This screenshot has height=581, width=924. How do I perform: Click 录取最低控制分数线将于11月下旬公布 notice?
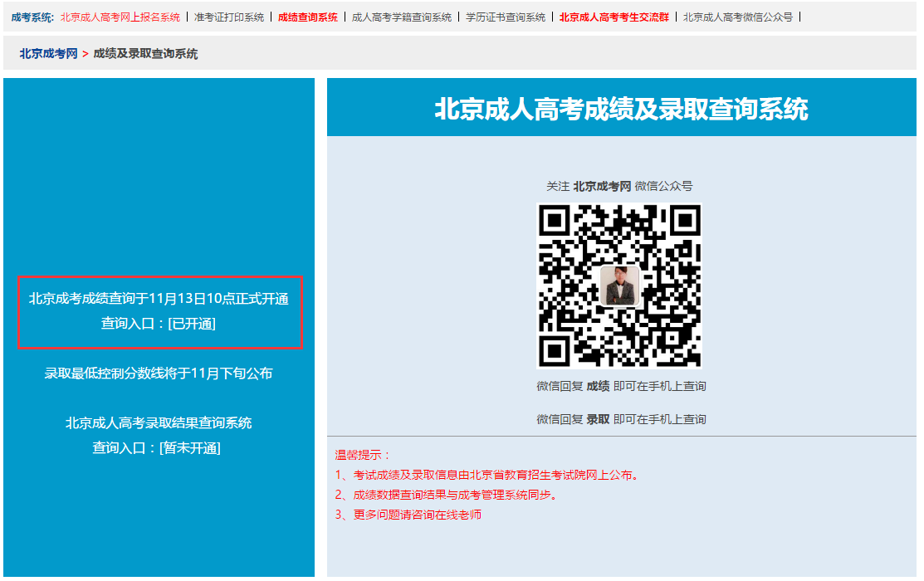pyautogui.click(x=159, y=373)
